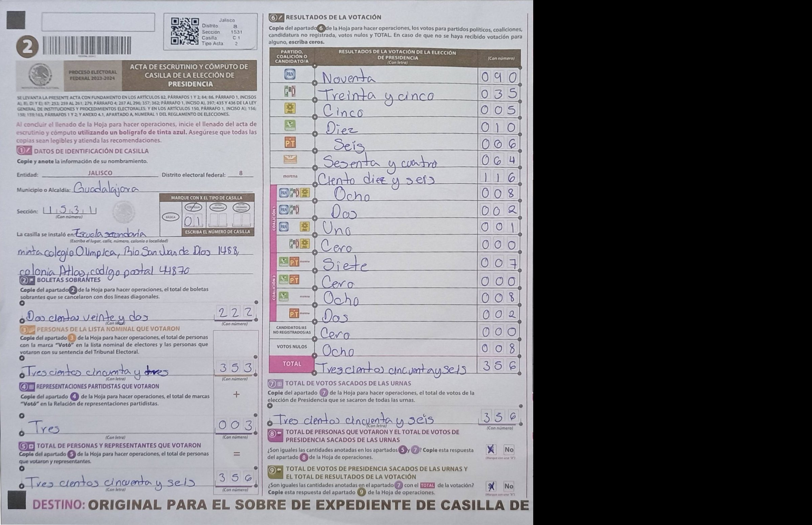The width and height of the screenshot is (812, 525).
Task: Click the No box in section 9
Action: pyautogui.click(x=509, y=486)
